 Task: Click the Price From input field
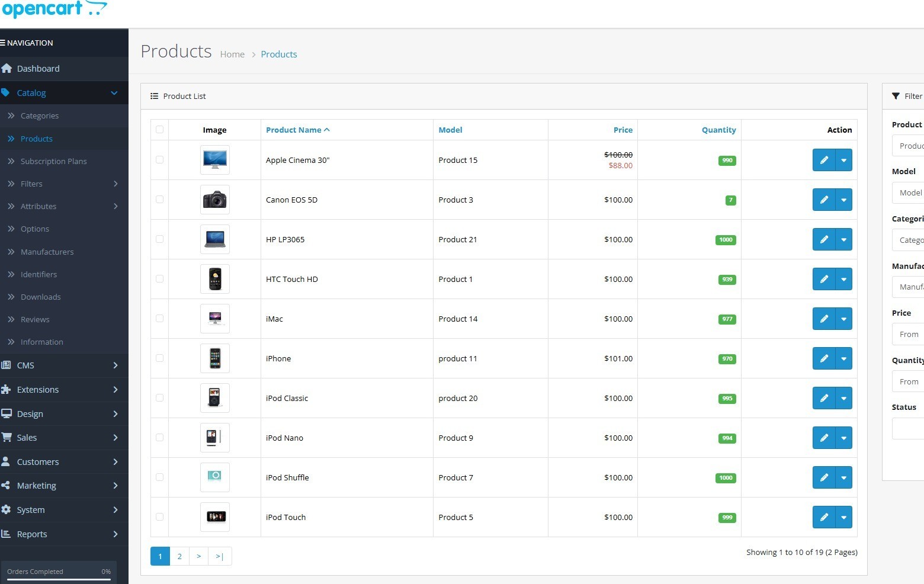click(908, 334)
